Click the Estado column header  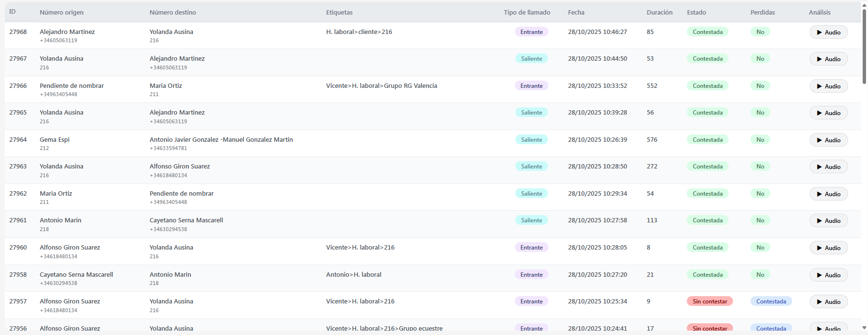pos(696,13)
